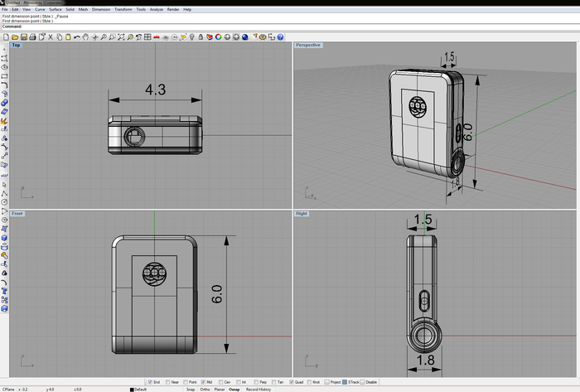Enable the Knot osnap checkbox
Viewport: 580px width, 392px height.
click(309, 382)
